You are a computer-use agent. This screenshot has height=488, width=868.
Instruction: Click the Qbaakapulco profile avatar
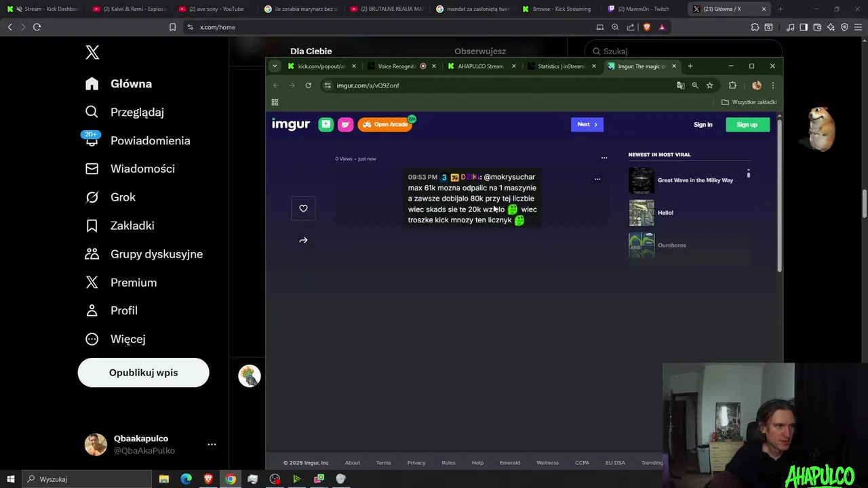(96, 445)
